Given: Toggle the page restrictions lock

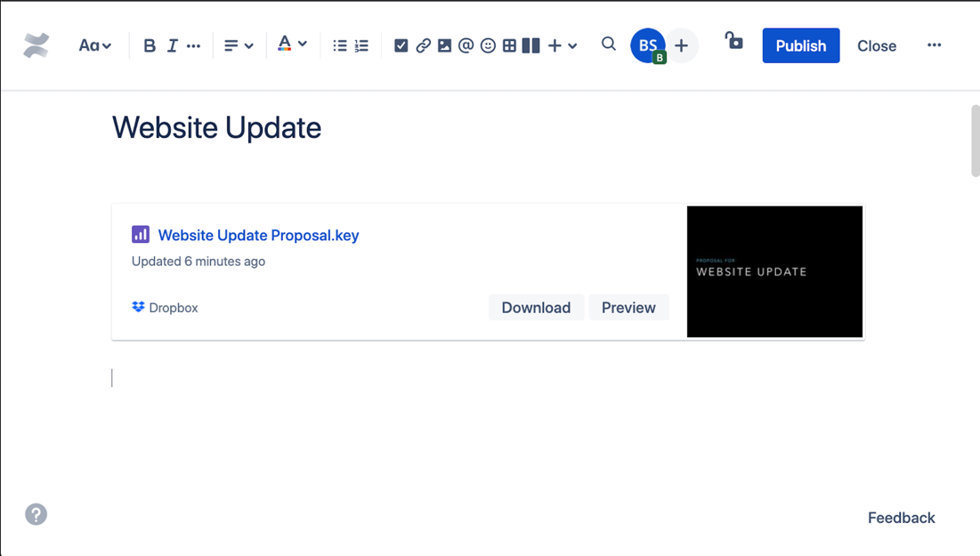Looking at the screenshot, I should (733, 44).
